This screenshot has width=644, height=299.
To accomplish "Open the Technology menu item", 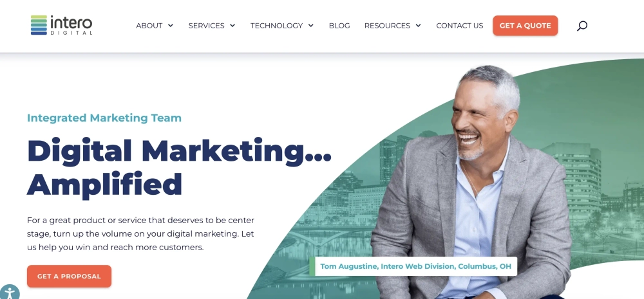I will coord(276,26).
